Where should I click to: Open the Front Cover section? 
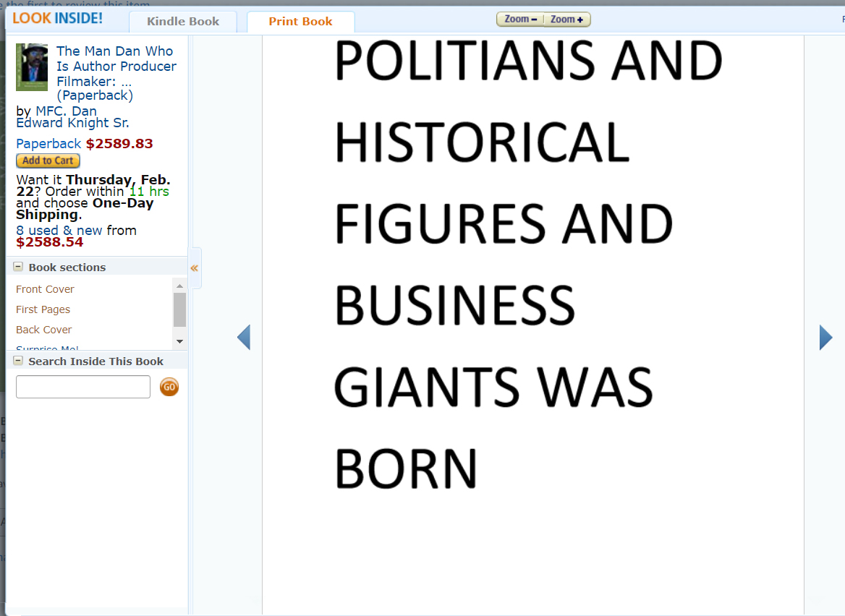[x=45, y=289]
